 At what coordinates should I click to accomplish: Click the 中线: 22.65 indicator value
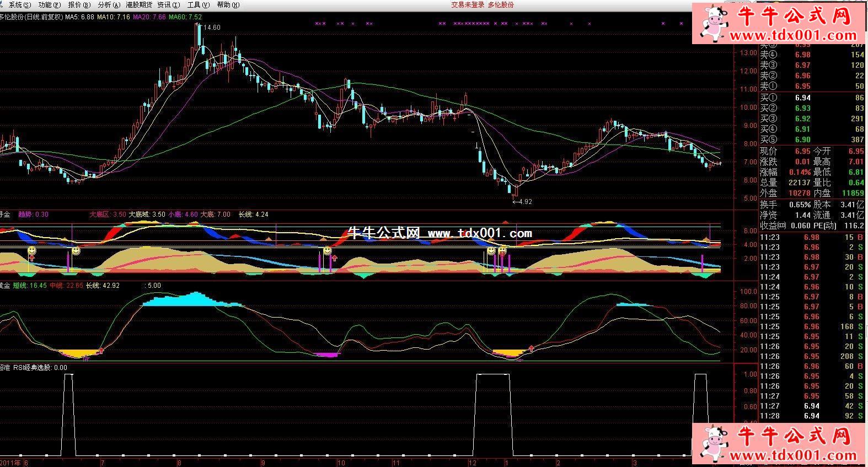[66, 286]
